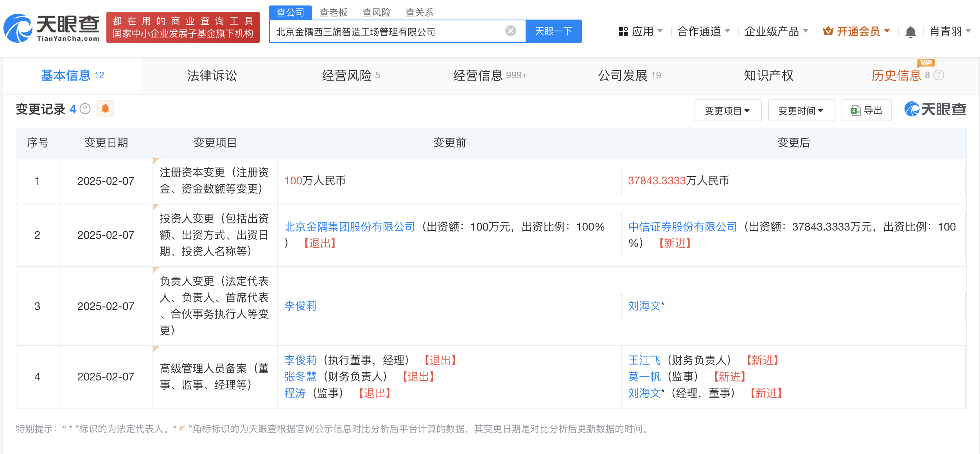
Task: Click the help icon beside 变更记录 4
Action: click(85, 109)
